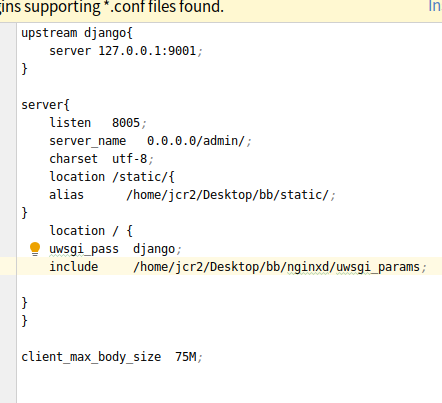
Task: Click the 'django;' value after uwsgi_pass
Action: [x=157, y=249]
